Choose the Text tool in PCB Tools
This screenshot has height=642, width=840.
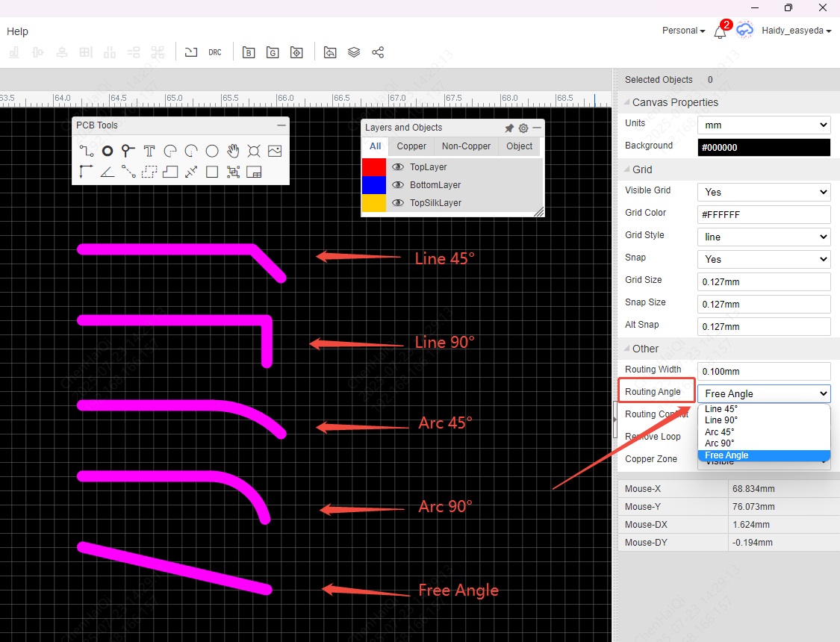(x=149, y=151)
